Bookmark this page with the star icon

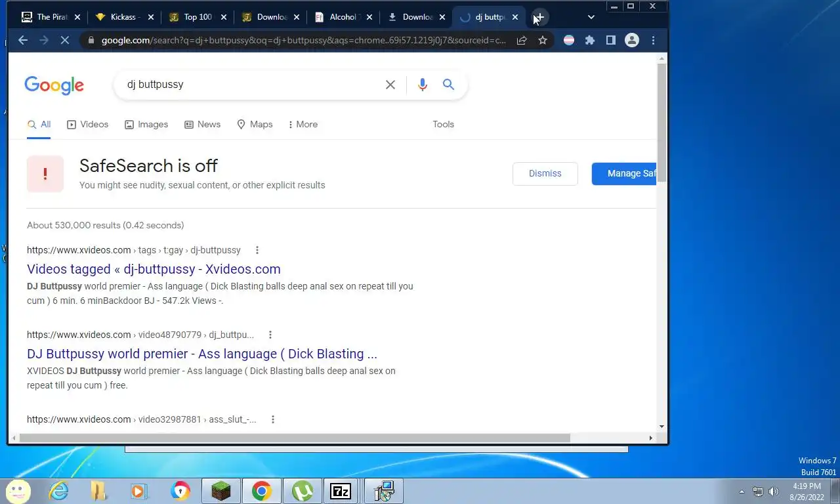[x=543, y=40]
